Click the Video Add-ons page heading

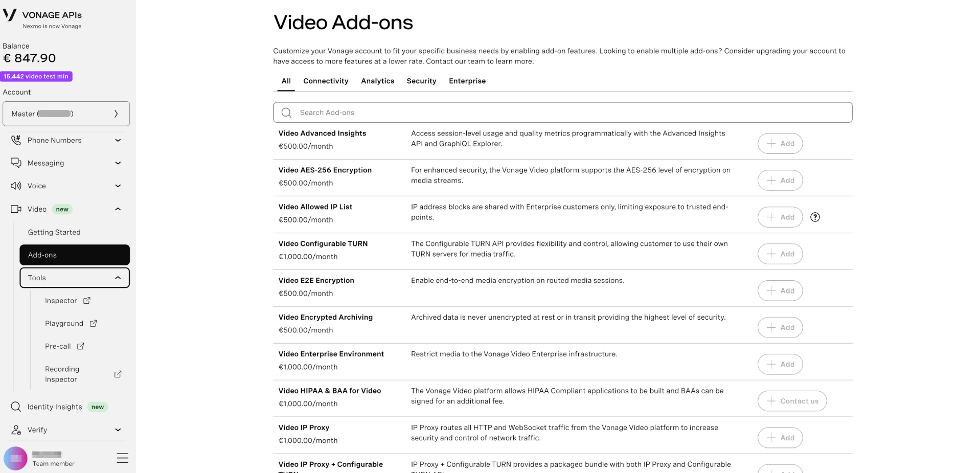point(343,22)
